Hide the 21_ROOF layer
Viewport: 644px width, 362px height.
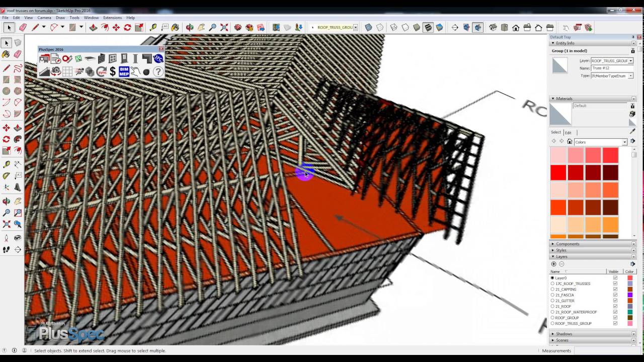coord(615,306)
